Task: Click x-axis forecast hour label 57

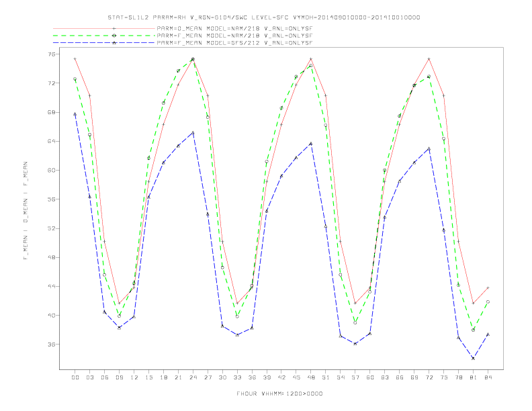Action: (355, 377)
